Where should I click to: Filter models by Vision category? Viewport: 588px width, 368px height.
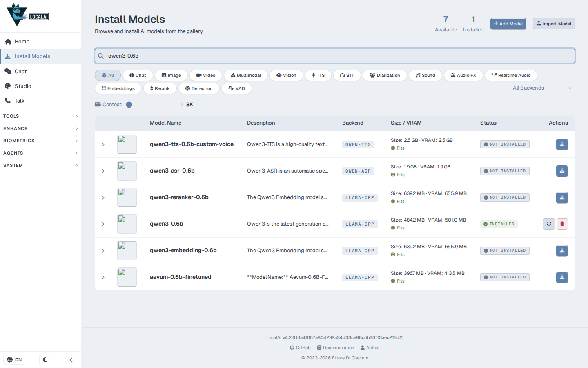coord(286,75)
